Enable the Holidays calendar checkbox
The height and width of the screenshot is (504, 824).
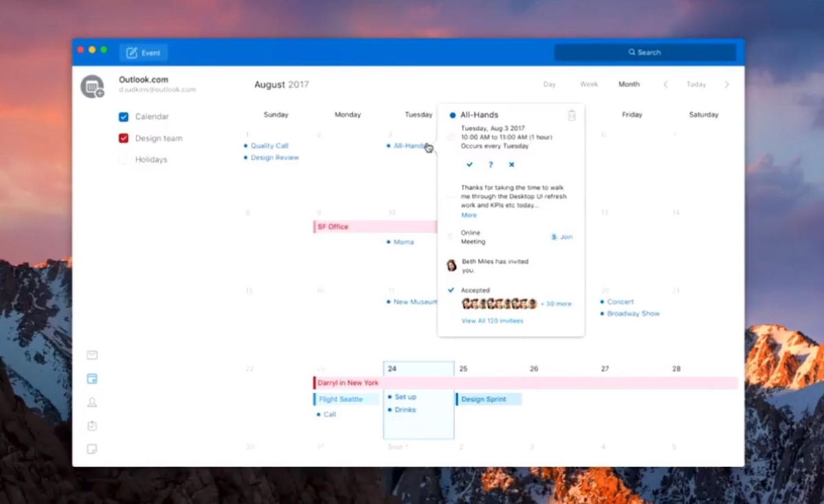coord(124,159)
